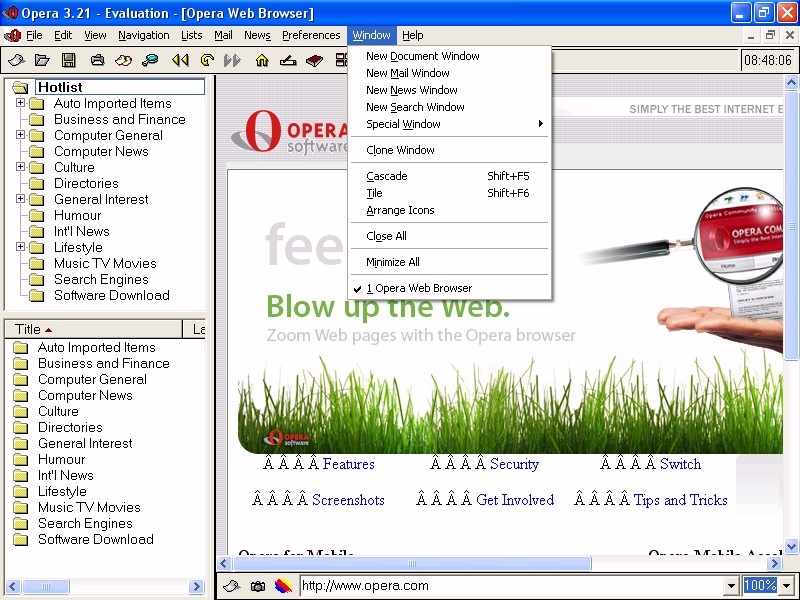Image resolution: width=800 pixels, height=600 pixels.
Task: Expand the General Interest tree node
Action: click(20, 198)
